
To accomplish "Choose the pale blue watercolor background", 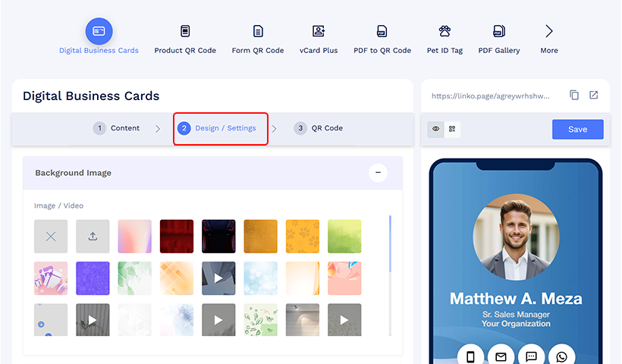I will (177, 320).
